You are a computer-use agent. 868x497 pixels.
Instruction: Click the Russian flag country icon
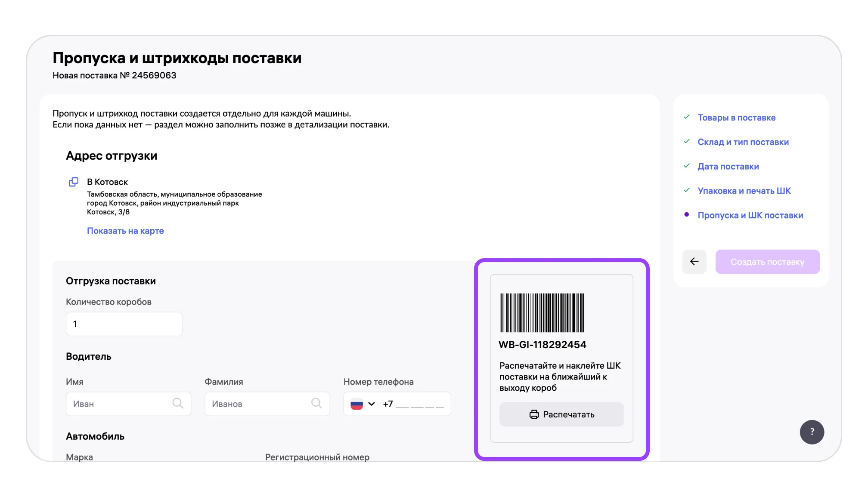click(356, 404)
